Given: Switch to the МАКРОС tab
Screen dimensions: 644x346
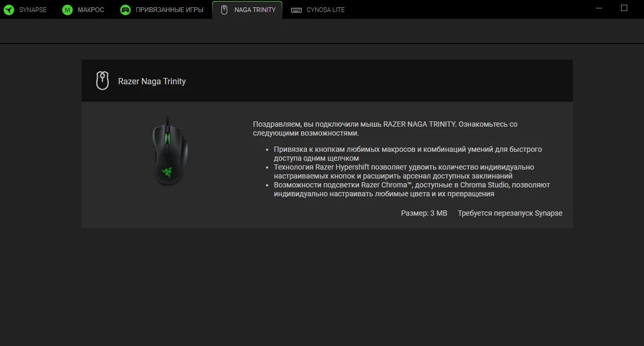Looking at the screenshot, I should pos(83,10).
